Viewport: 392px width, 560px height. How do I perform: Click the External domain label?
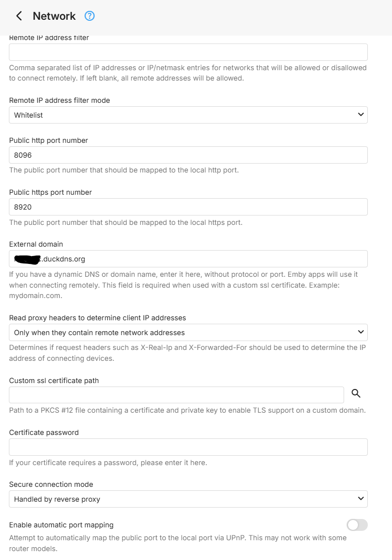click(x=36, y=244)
